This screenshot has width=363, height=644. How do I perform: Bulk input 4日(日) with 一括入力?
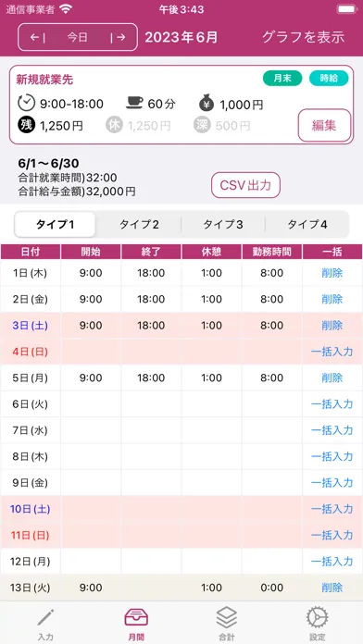pos(332,352)
